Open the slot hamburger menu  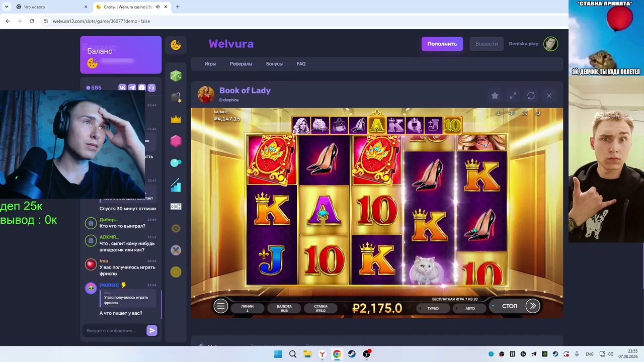pos(220,306)
